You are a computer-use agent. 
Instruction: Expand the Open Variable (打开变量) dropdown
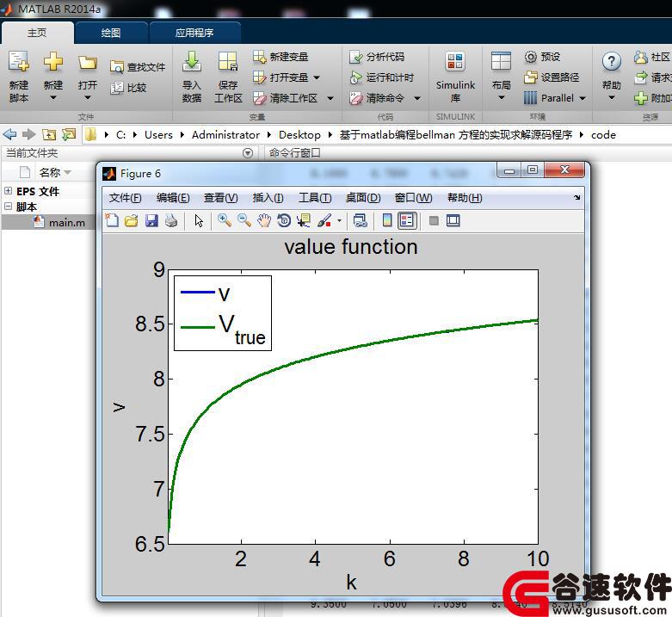click(317, 77)
